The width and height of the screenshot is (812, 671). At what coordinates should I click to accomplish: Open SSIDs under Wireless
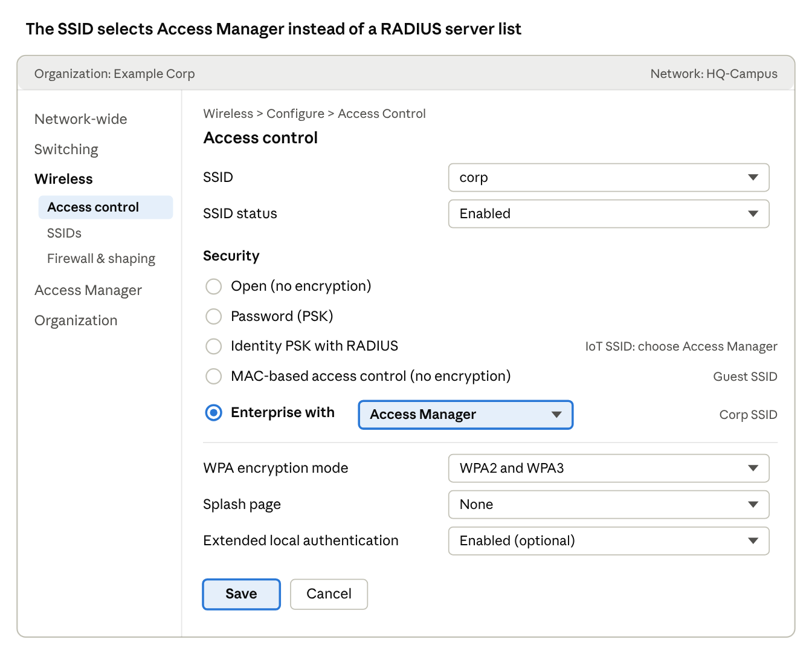(64, 233)
